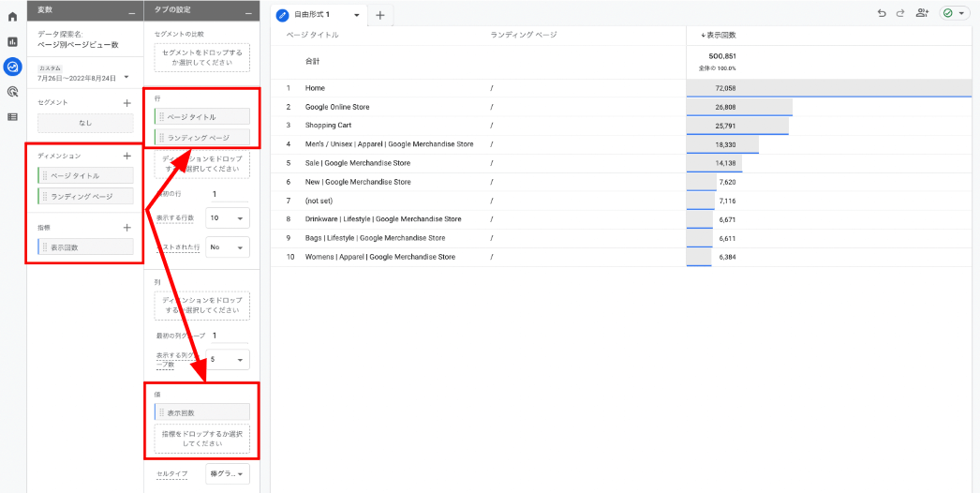Viewport: 980px width, 493px height.
Task: Click ランディング ページ column header
Action: pyautogui.click(x=524, y=35)
